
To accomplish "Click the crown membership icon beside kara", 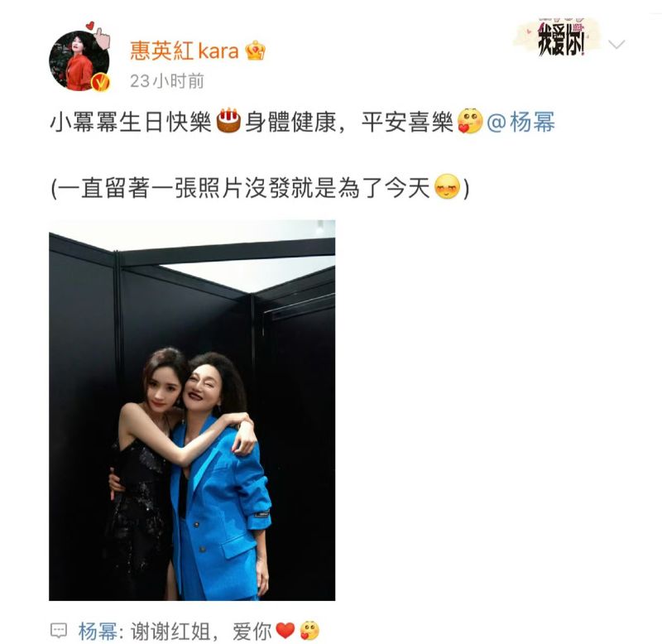I will (x=255, y=50).
